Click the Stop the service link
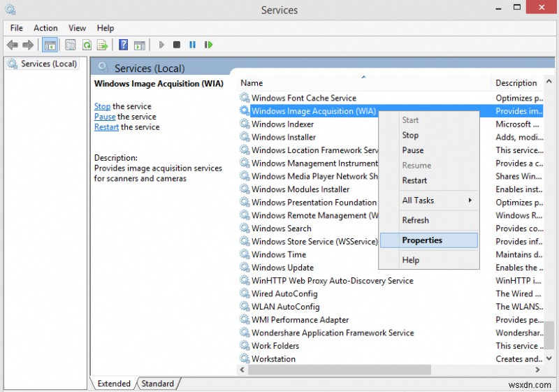Viewport: 559px width, 392px height. tap(102, 106)
